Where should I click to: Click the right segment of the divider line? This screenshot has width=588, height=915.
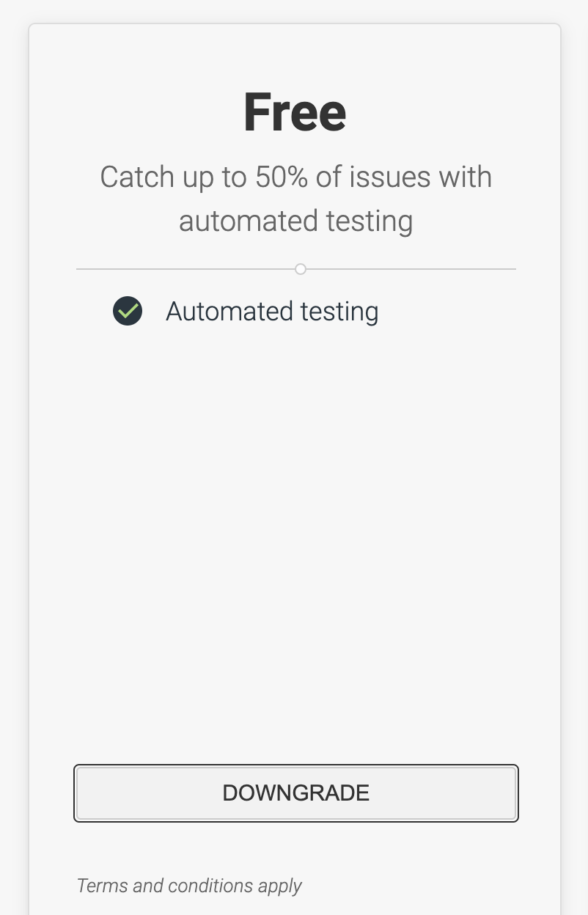411,269
